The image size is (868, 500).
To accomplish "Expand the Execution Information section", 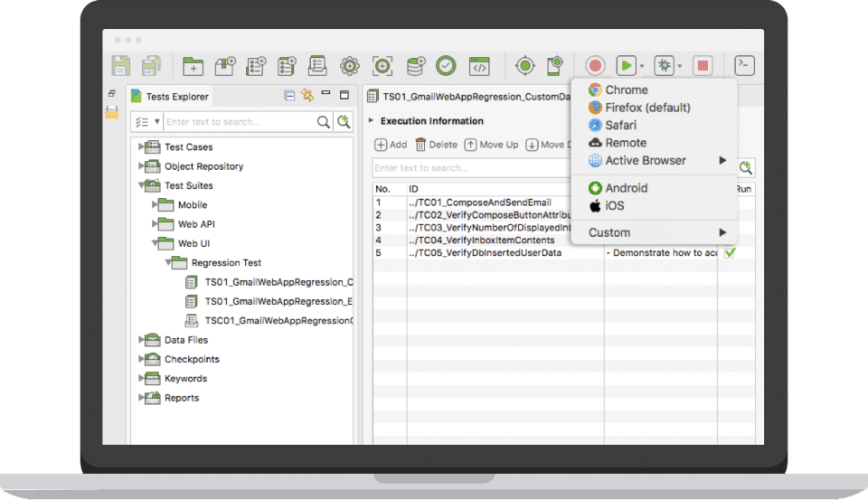I will (371, 120).
